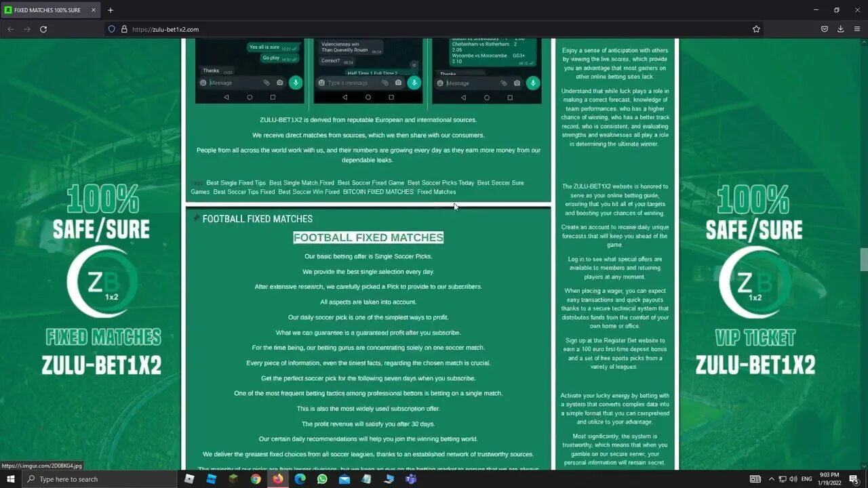Click the text All aspects are taken into account

point(368,302)
